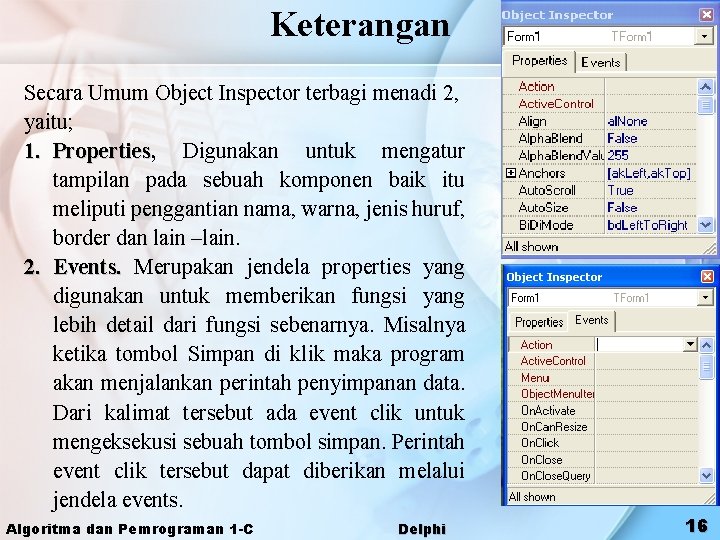Click 'All shown' status in upper inspector
This screenshot has height=540, width=720.
pos(531,247)
